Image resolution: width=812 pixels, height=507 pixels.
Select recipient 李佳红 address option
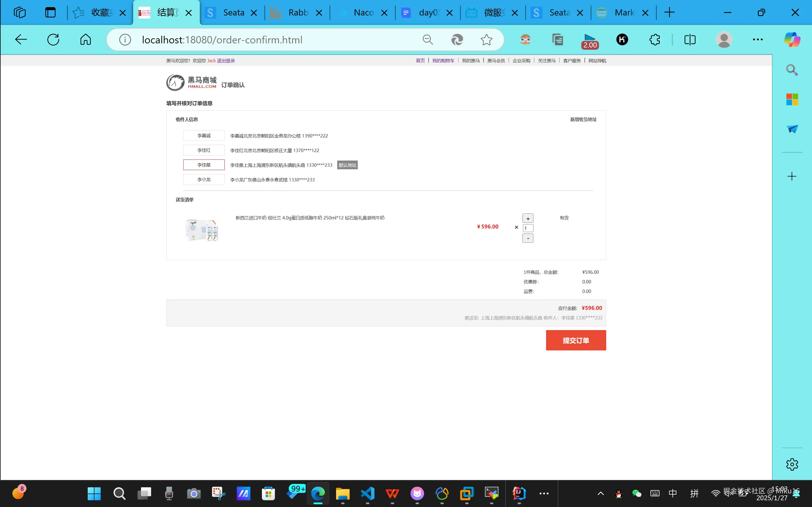click(204, 150)
